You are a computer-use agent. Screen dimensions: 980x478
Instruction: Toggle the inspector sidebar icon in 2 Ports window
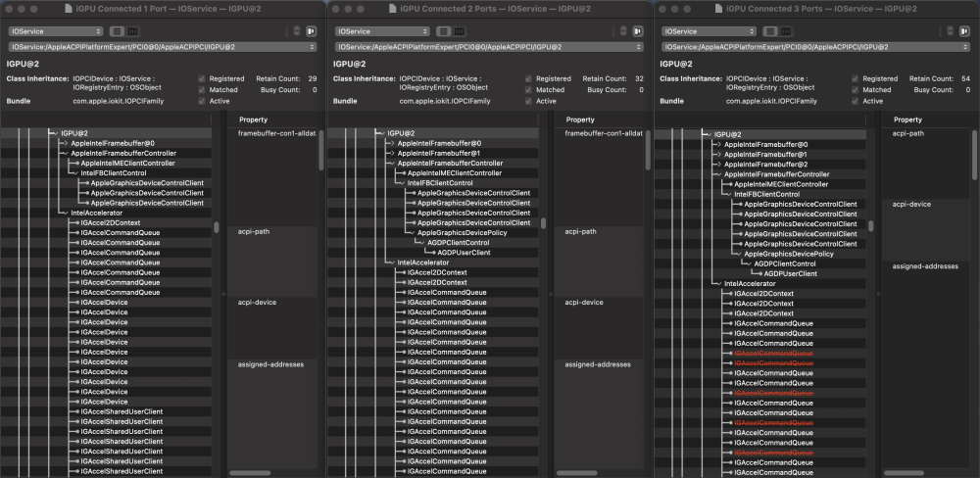tap(638, 31)
